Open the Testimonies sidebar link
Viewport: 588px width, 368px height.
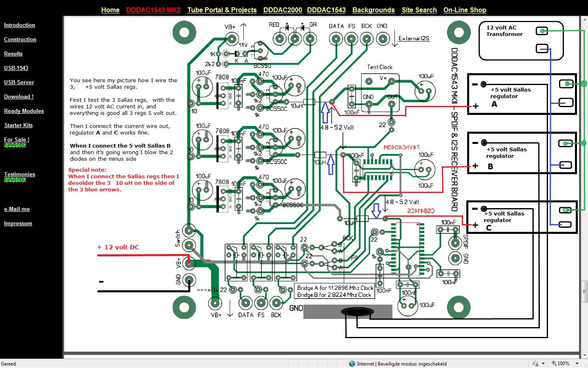pyautogui.click(x=20, y=174)
